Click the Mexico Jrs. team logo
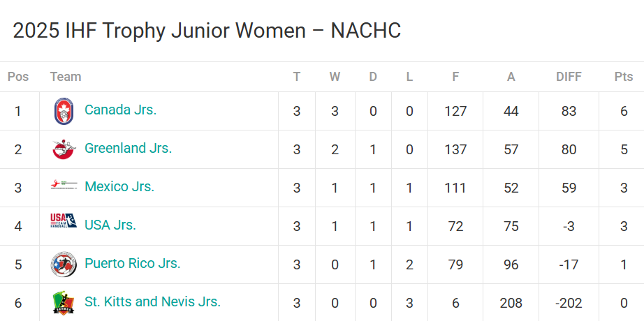Image resolution: width=644 pixels, height=321 pixels. (64, 185)
